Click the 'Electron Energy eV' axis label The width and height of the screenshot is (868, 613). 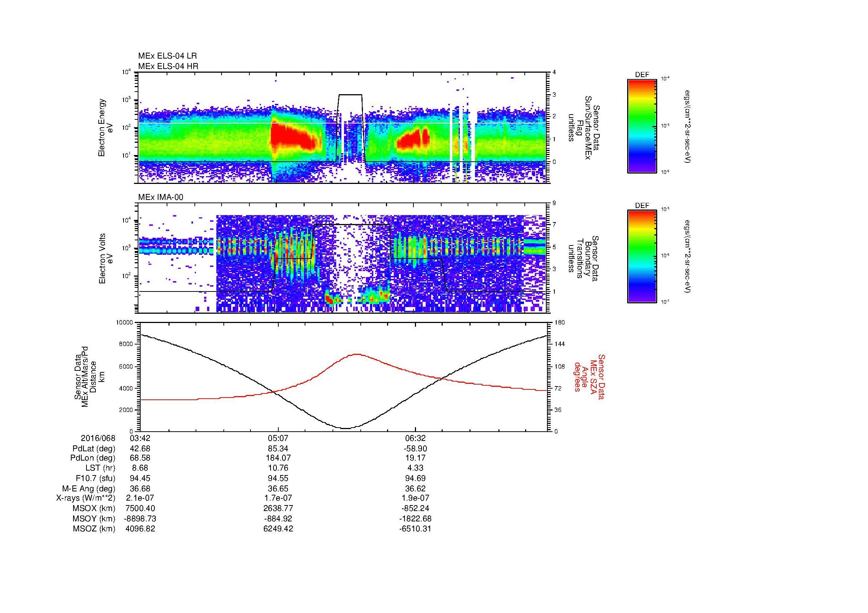click(105, 128)
